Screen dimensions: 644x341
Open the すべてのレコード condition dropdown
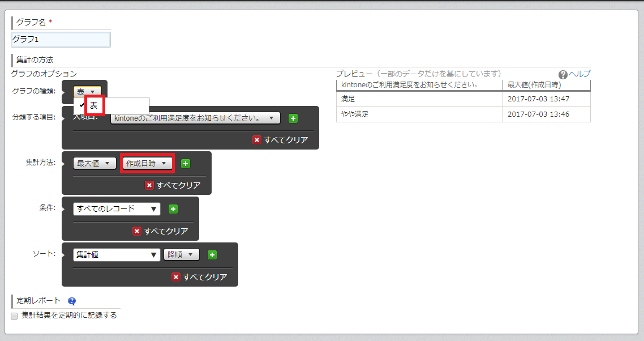[x=117, y=208]
